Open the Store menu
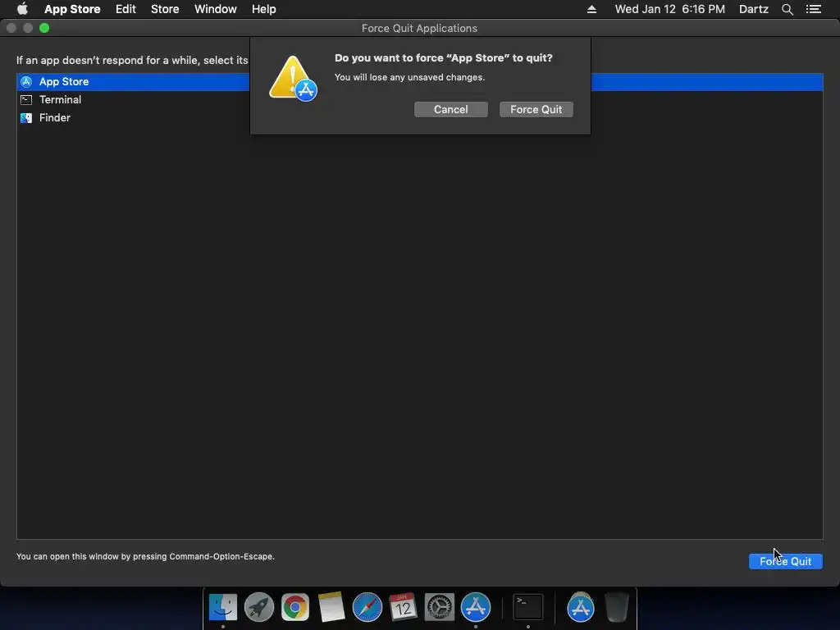Image resolution: width=840 pixels, height=630 pixels. (164, 9)
